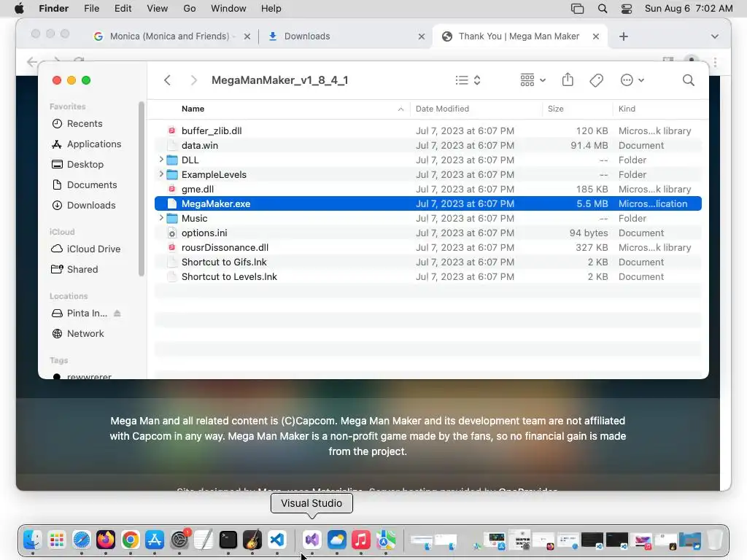Click the Finder window search icon
The width and height of the screenshot is (747, 560).
pyautogui.click(x=688, y=80)
